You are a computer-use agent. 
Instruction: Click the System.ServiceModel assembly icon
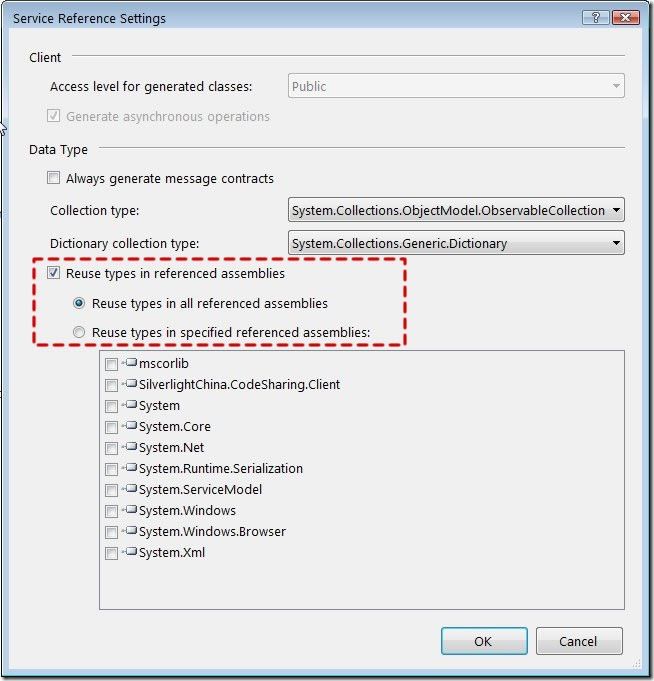pos(130,488)
